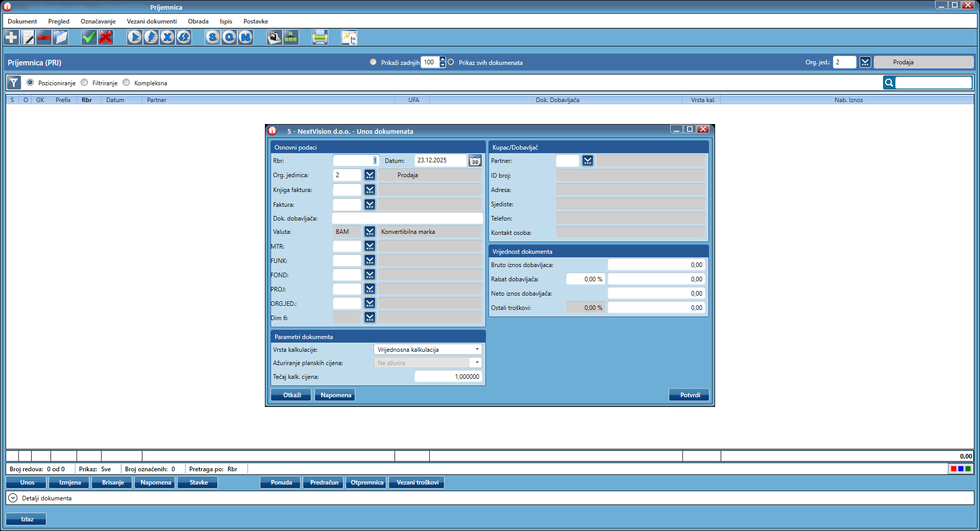Click the red-blue-green color indicator
The width and height of the screenshot is (980, 531).
(961, 469)
